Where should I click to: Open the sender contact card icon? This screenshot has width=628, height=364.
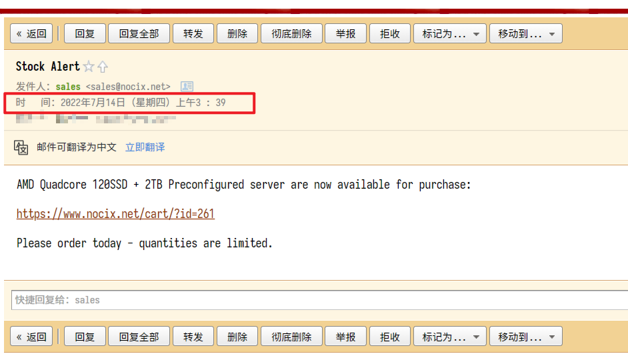[187, 86]
